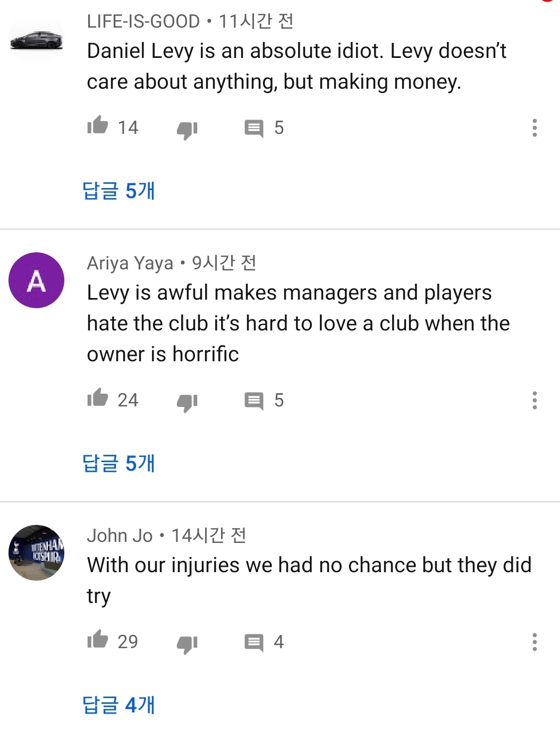Dislike John Jo's comment
Image resolution: width=560 pixels, height=739 pixels.
(187, 644)
